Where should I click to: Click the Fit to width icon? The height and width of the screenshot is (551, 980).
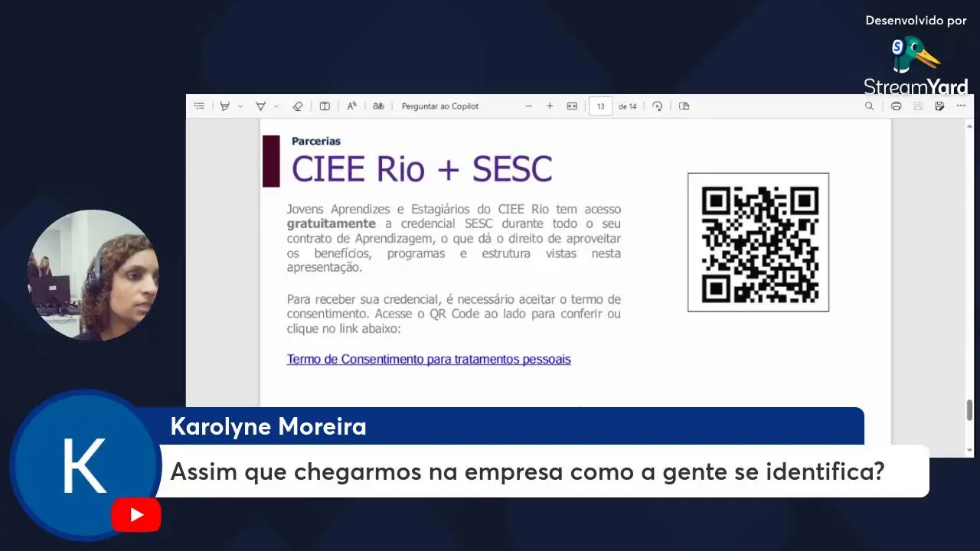point(572,106)
